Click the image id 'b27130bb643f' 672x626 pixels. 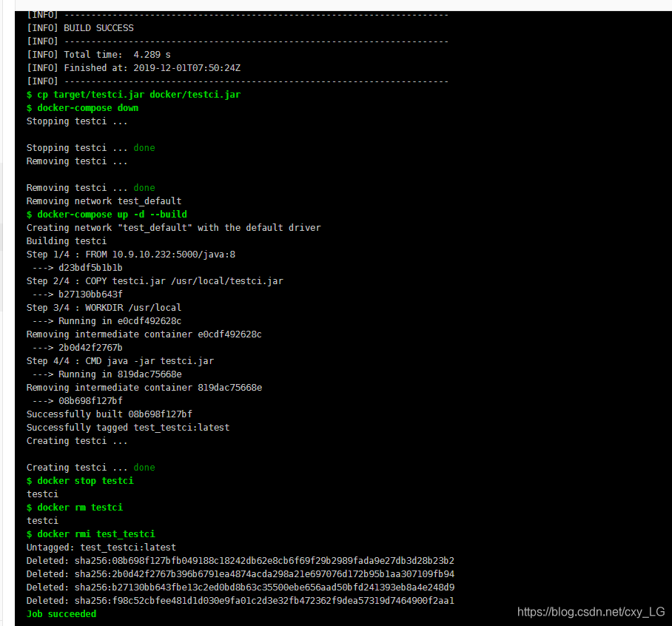(x=90, y=295)
